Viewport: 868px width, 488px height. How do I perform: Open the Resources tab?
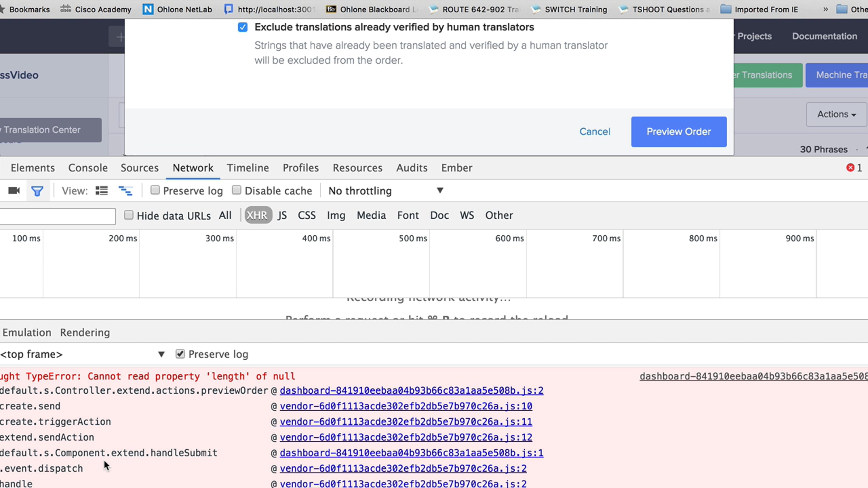(x=357, y=168)
